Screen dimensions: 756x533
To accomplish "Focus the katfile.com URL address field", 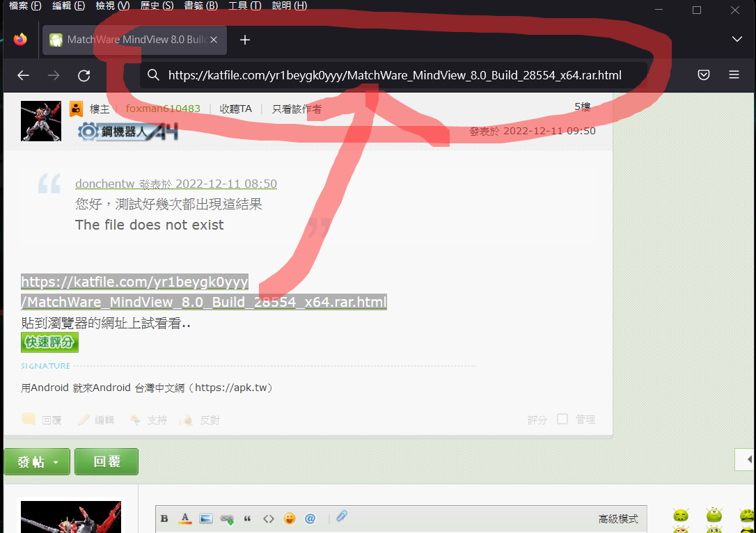I will point(395,75).
